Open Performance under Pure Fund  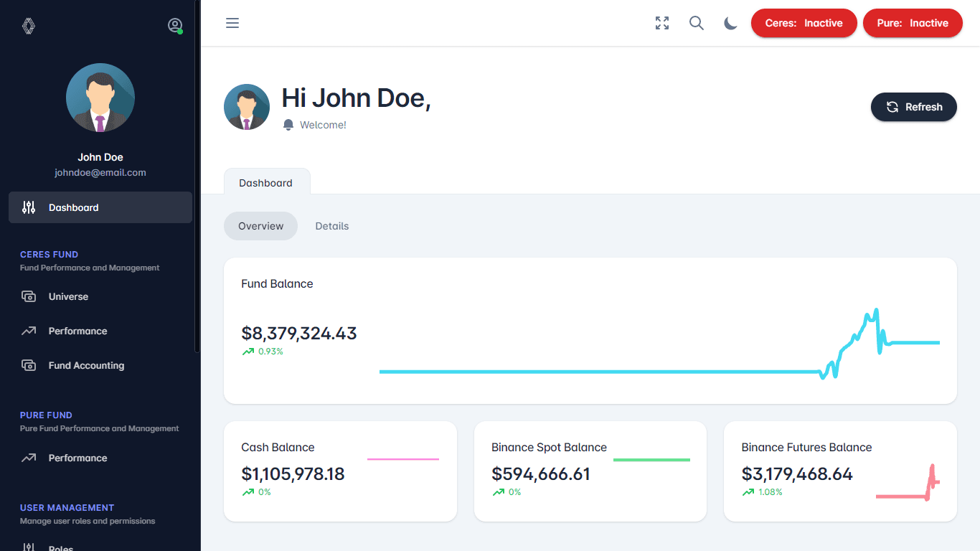tap(77, 458)
